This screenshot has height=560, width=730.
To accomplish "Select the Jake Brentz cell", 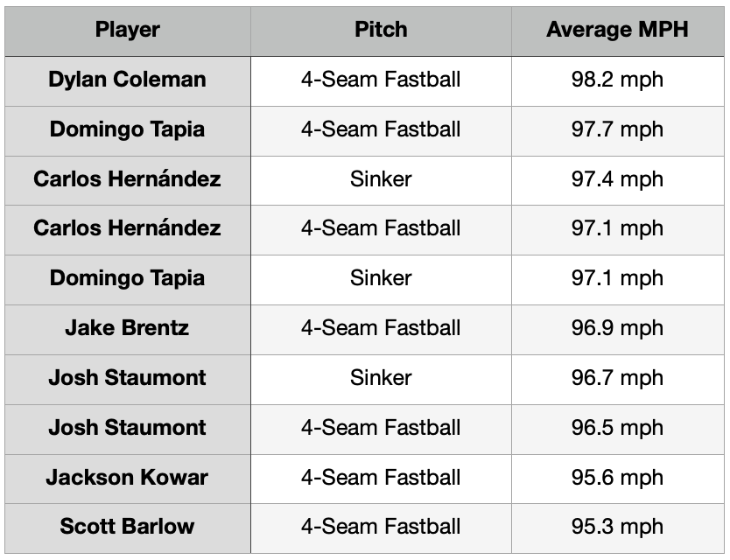I will 127,328.
